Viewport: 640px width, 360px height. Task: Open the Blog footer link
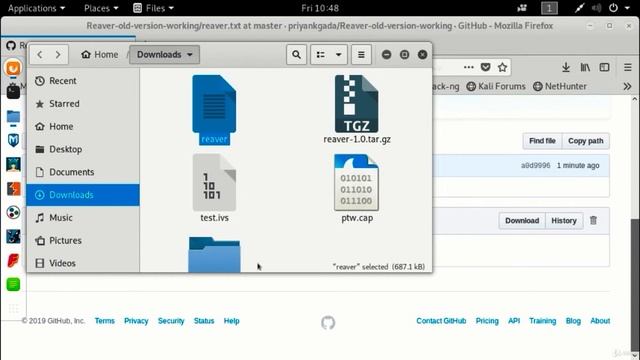pyautogui.click(x=573, y=321)
